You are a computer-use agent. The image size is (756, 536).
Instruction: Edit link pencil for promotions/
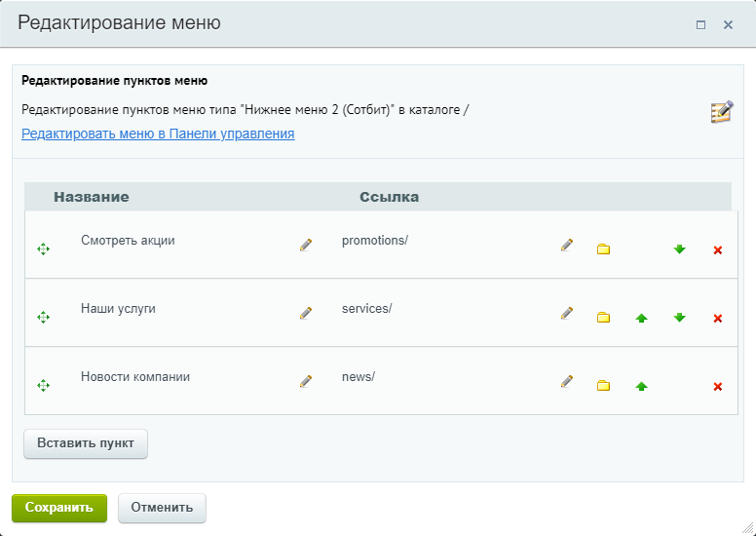567,245
